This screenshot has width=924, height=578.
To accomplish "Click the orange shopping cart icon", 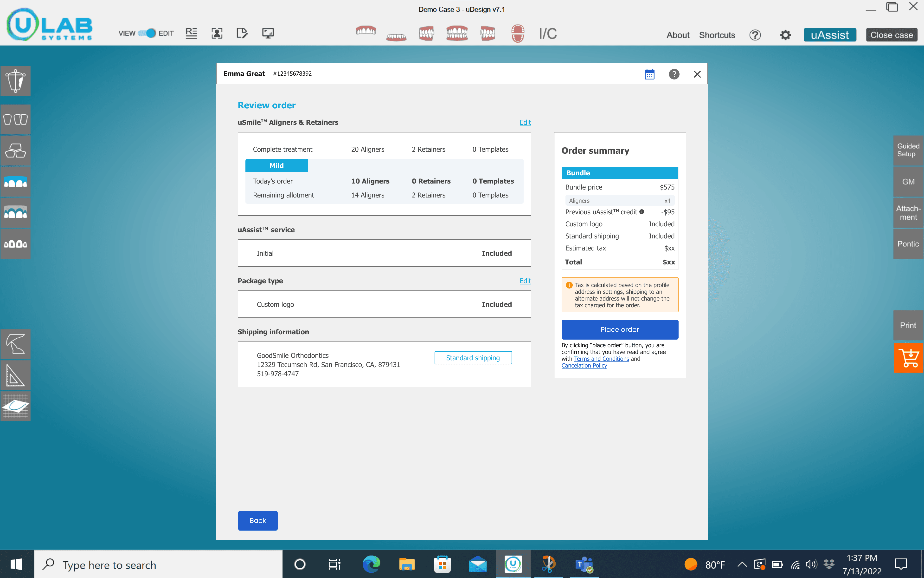I will click(908, 358).
